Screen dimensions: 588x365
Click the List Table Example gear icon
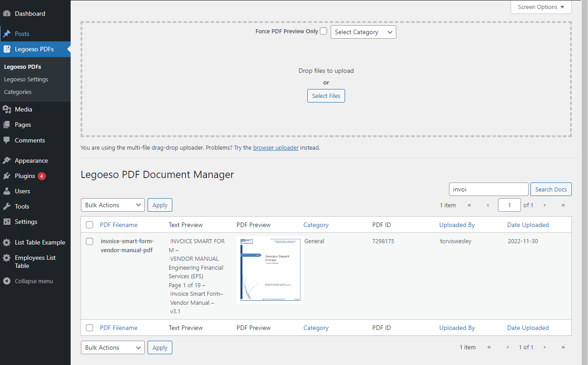coord(7,242)
